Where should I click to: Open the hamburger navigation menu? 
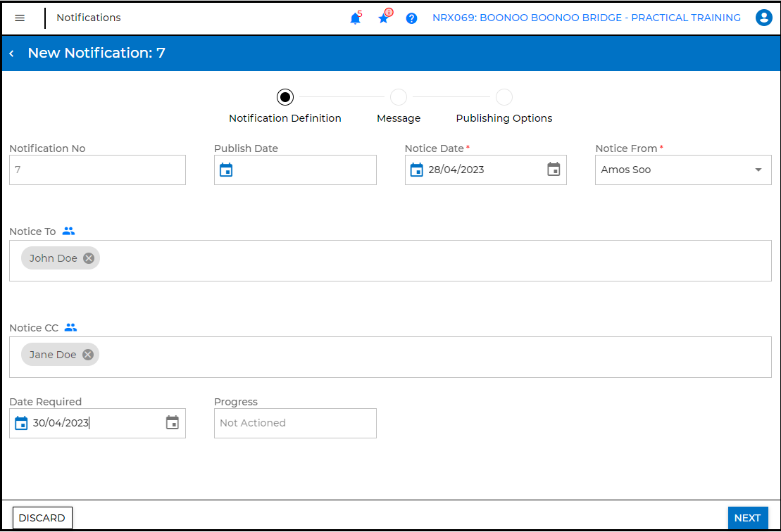(x=20, y=18)
